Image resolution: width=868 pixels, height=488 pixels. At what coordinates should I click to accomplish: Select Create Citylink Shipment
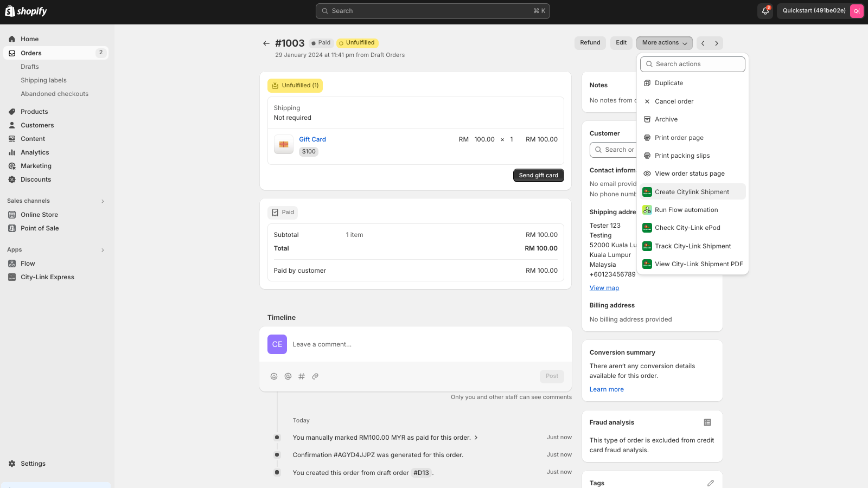pyautogui.click(x=693, y=192)
